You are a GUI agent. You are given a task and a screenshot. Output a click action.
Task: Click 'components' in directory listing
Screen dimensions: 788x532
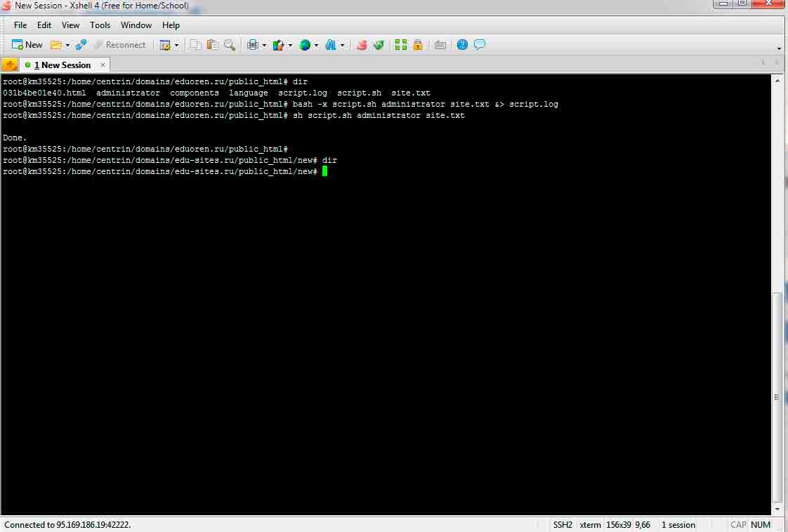click(195, 93)
